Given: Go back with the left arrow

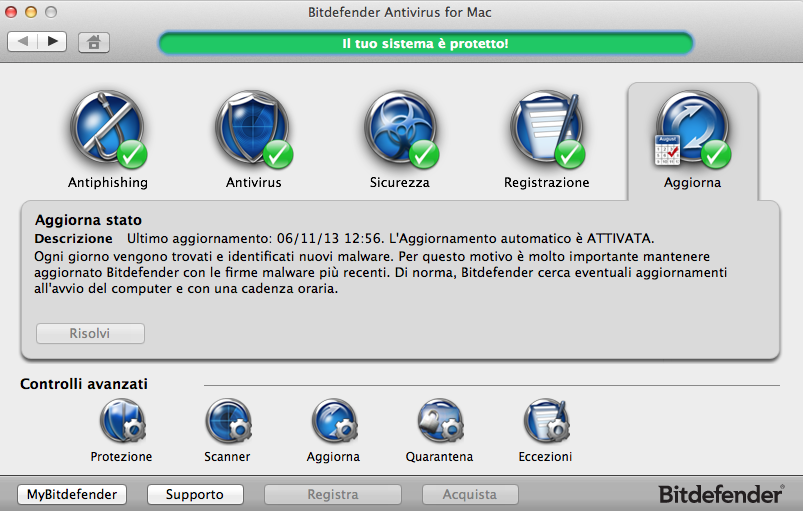Looking at the screenshot, I should [22, 41].
